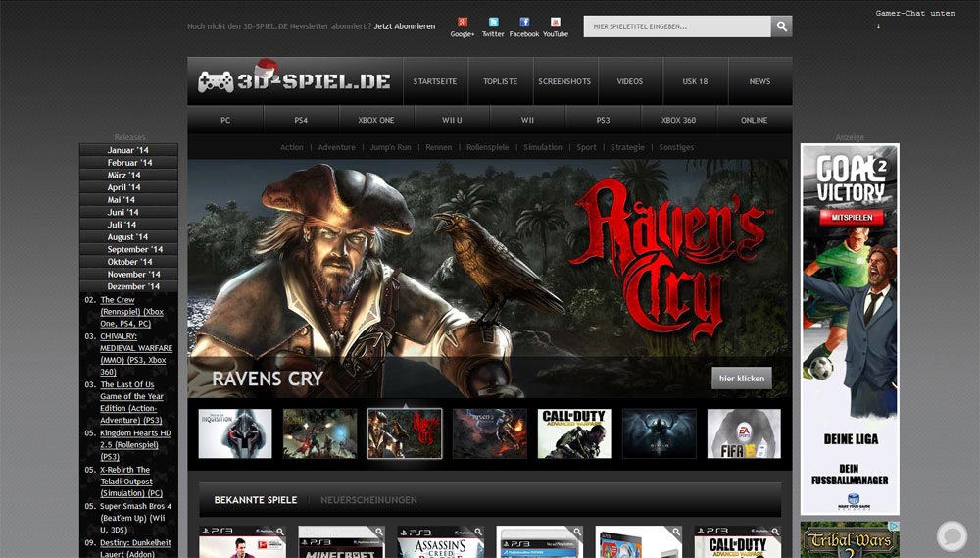Click the 'Jetzt Abonnieren' newsletter link

click(405, 26)
